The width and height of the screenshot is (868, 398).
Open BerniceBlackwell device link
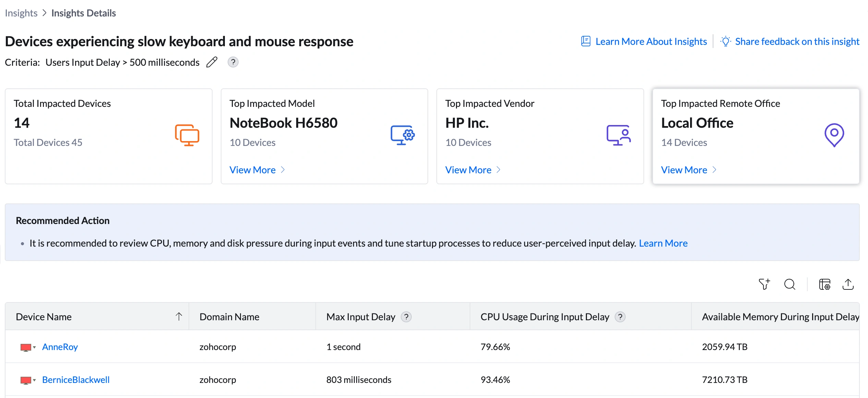pyautogui.click(x=76, y=380)
